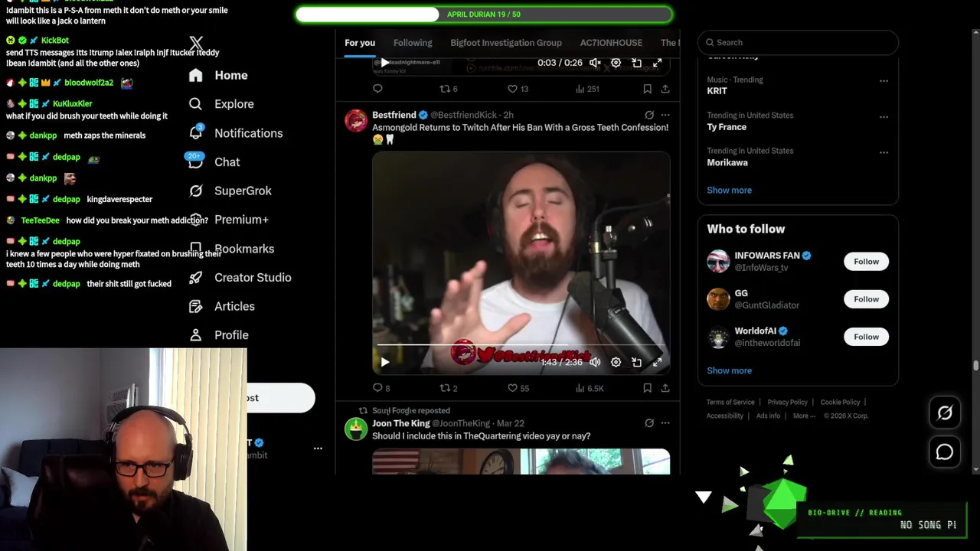
Task: Open Bestfriend profile avatar
Action: pyautogui.click(x=356, y=121)
